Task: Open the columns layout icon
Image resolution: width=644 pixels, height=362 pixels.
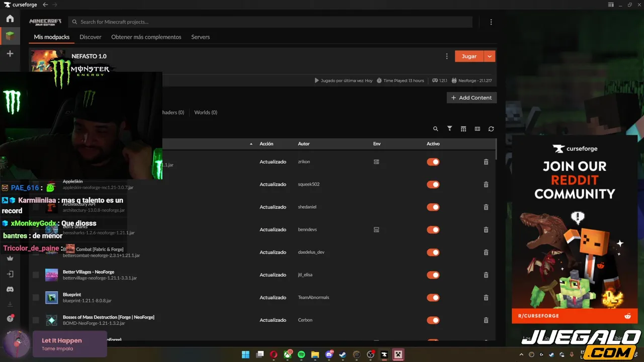Action: pos(477,129)
